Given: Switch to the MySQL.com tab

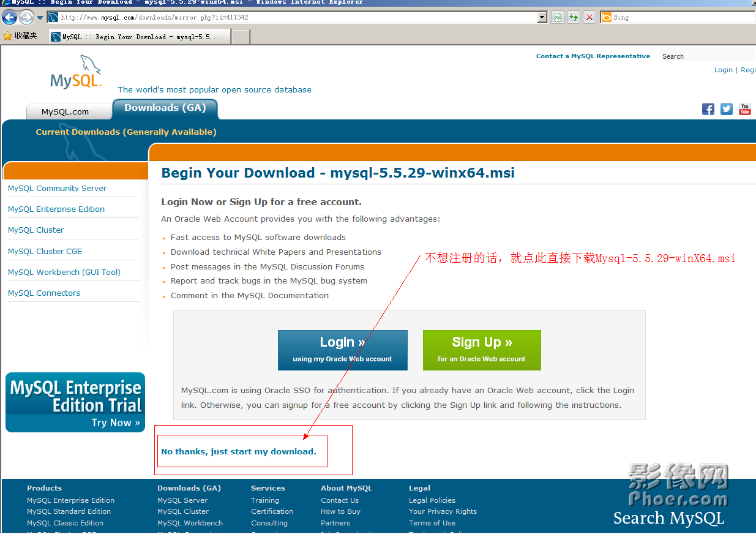Looking at the screenshot, I should [x=65, y=111].
